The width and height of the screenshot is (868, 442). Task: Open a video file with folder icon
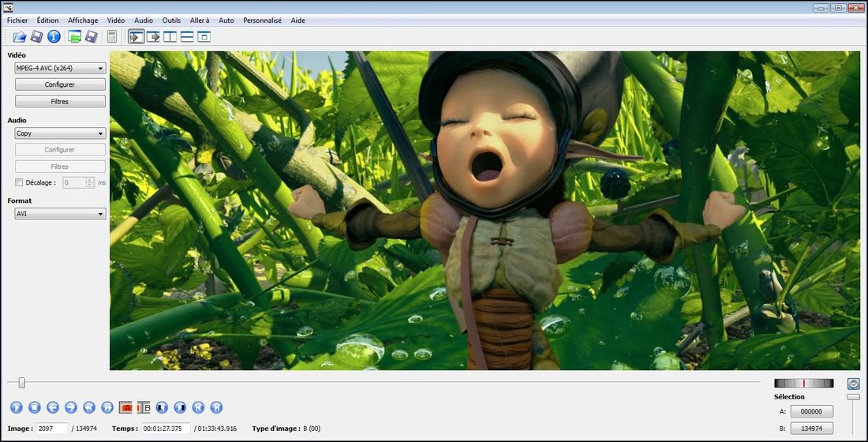20,36
